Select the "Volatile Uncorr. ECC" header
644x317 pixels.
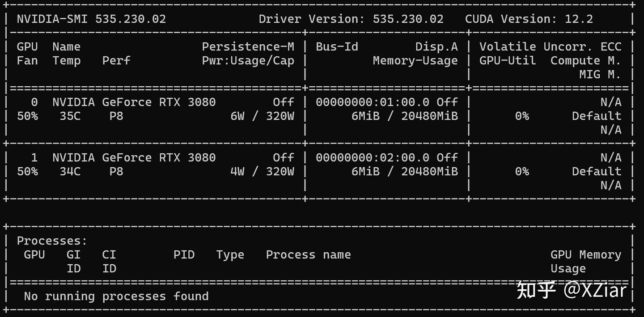click(551, 46)
